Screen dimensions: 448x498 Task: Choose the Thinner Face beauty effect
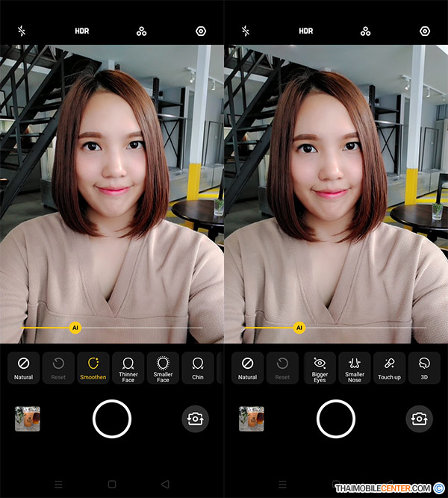[x=128, y=367]
